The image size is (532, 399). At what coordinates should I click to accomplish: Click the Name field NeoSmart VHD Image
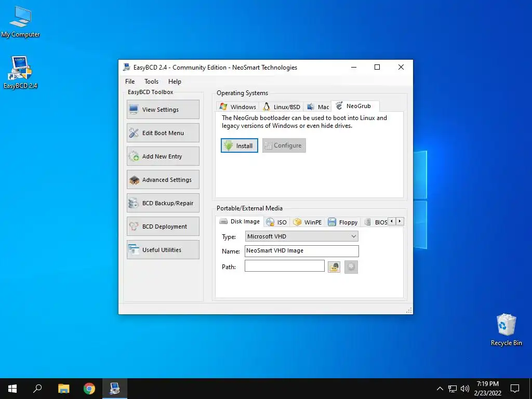pyautogui.click(x=302, y=251)
